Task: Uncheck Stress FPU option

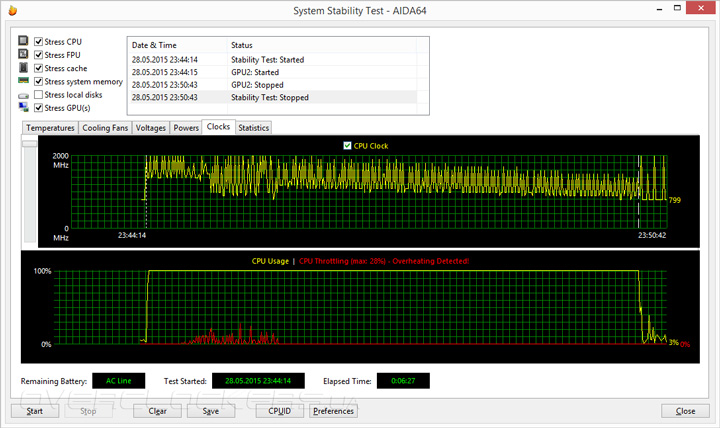Action: [39, 55]
